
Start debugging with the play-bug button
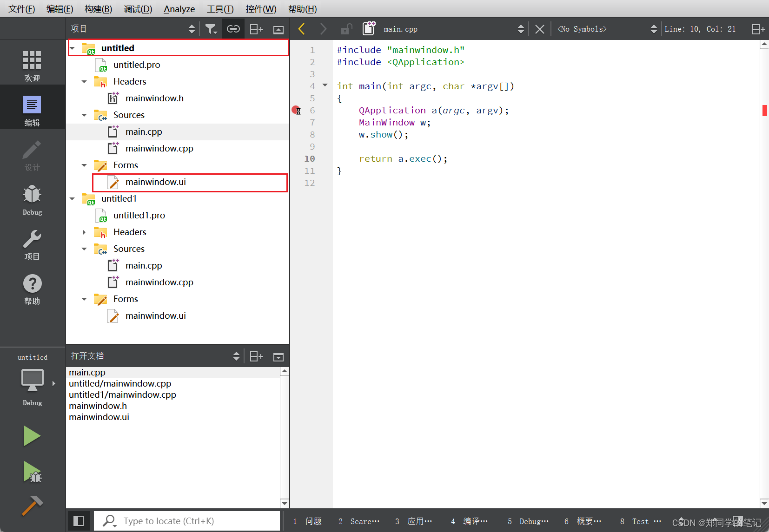[32, 472]
